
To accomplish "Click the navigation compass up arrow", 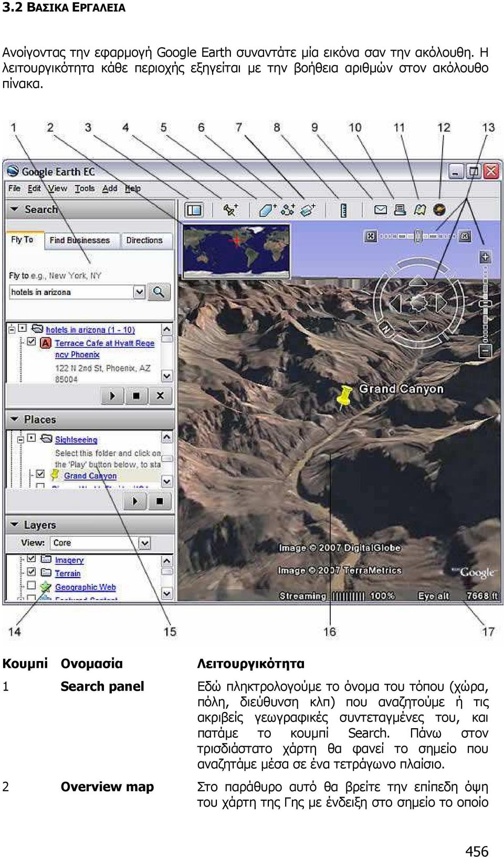I will [418, 281].
